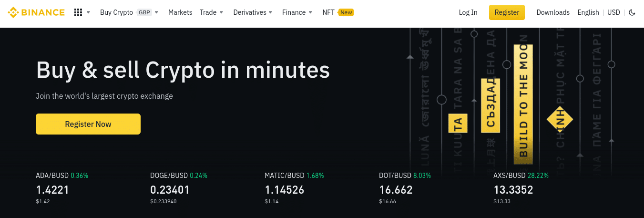Click Join the world's largest crypto exchange
Viewport: 644px width, 218px height.
pos(104,96)
